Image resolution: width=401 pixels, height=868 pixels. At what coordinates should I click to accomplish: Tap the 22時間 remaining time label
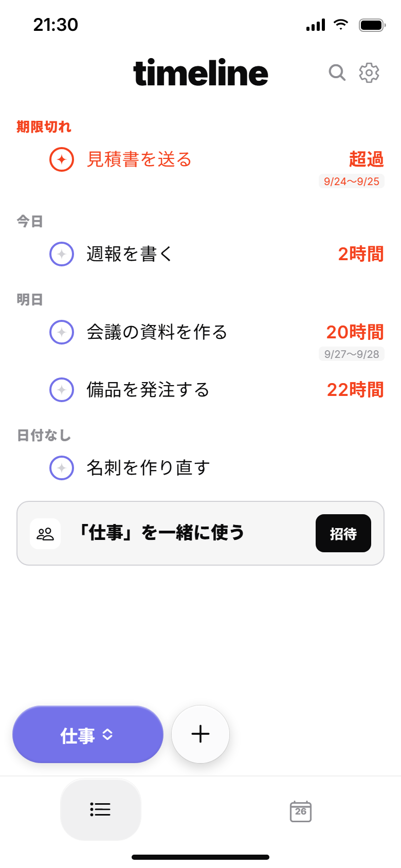pyautogui.click(x=356, y=390)
